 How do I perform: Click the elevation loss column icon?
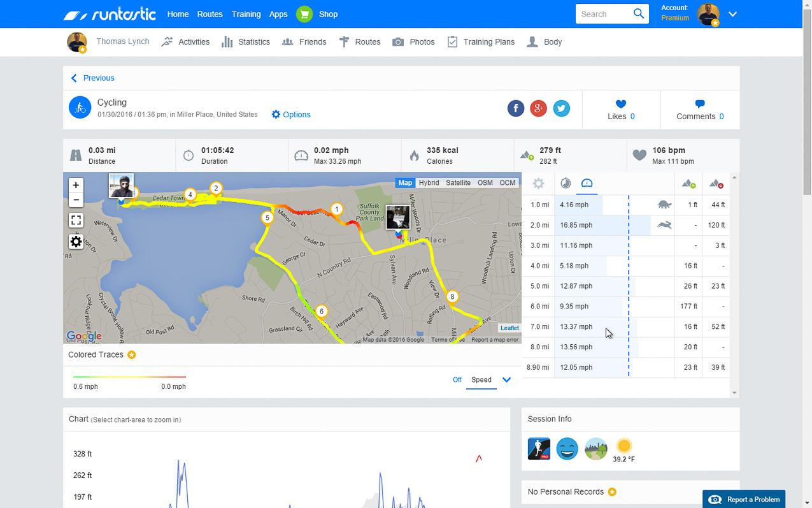[x=716, y=184]
